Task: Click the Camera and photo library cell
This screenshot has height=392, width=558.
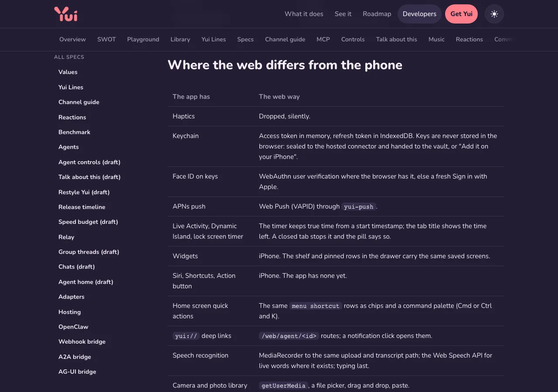Action: pos(210,385)
